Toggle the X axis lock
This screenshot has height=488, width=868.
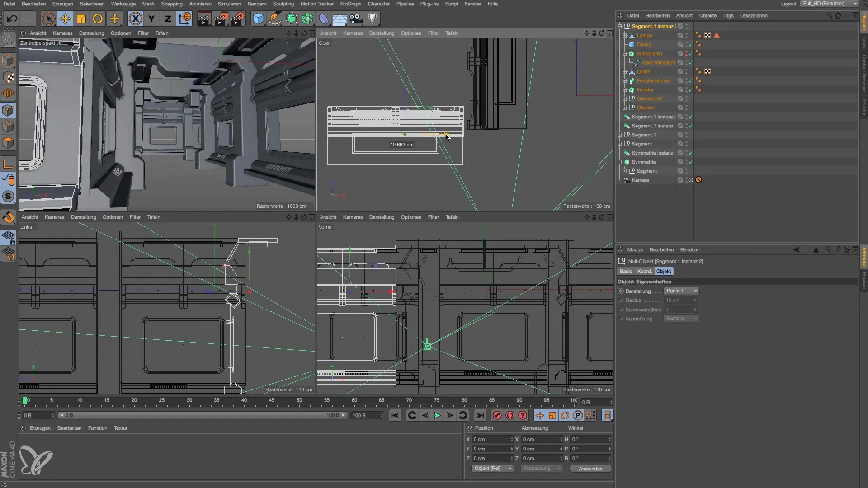tap(135, 19)
